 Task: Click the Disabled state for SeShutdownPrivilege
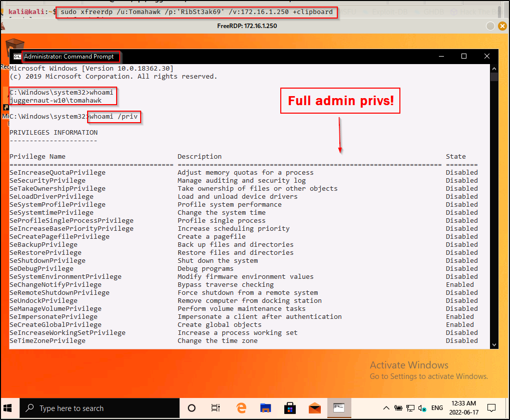[x=462, y=261]
